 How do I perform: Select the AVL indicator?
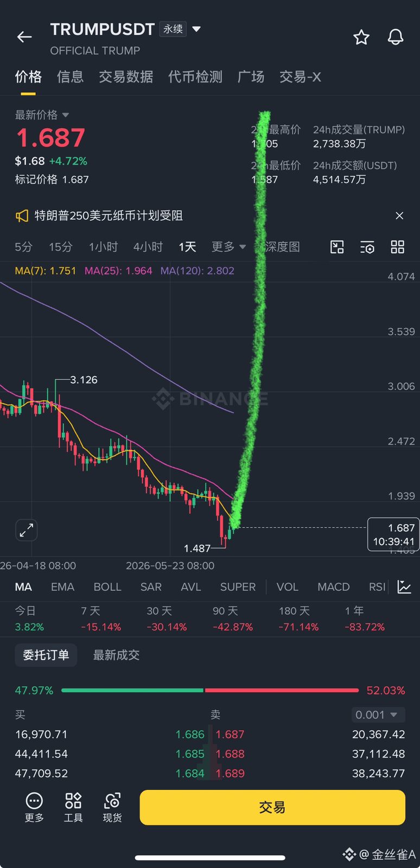[x=191, y=587]
